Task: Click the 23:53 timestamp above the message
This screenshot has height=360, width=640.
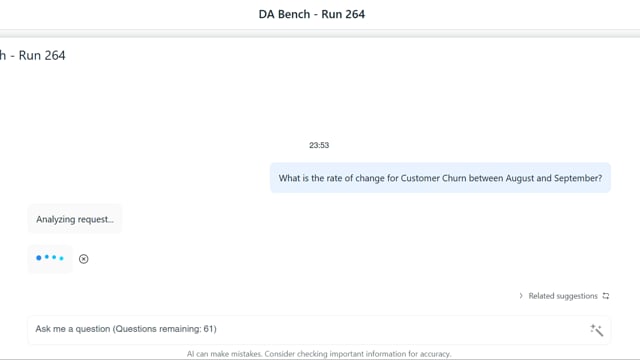Action: point(319,145)
